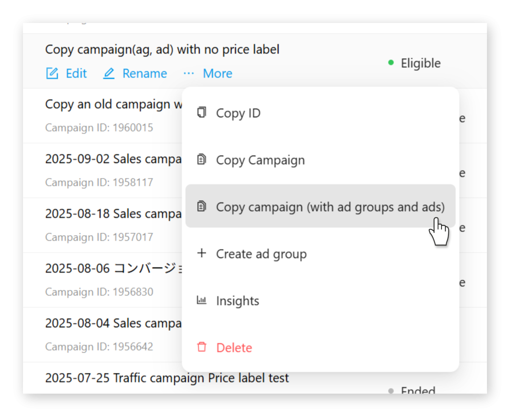Click the three-dots More icon
Viewport: 512px width, 420px height.
point(188,73)
